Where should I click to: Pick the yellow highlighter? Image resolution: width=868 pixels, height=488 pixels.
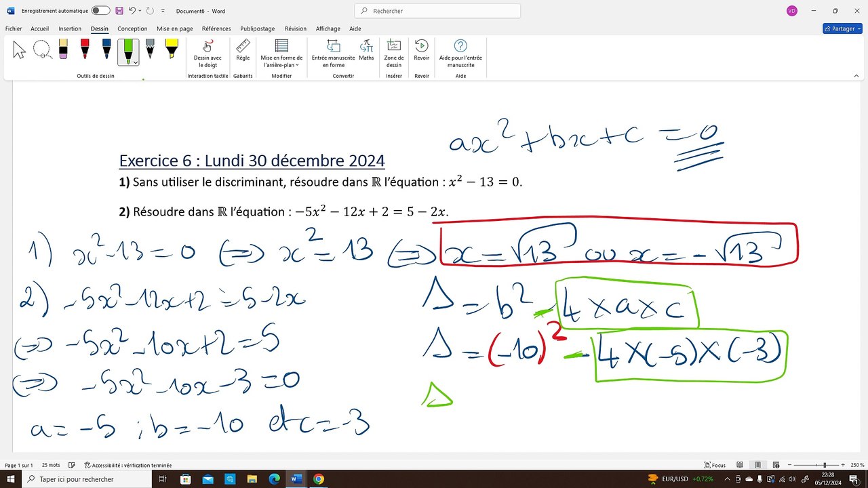[x=172, y=49]
